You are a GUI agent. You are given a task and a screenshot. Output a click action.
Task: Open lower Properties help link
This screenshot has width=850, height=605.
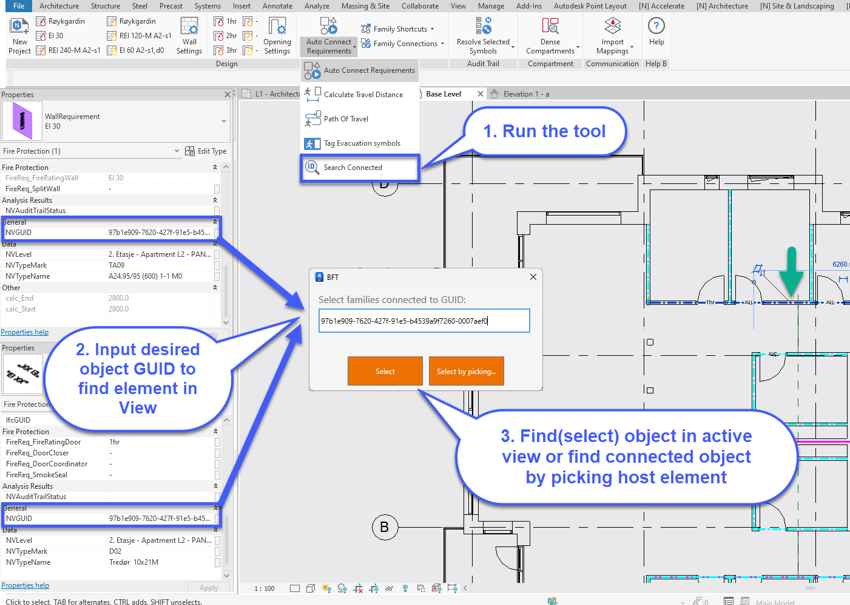click(25, 585)
